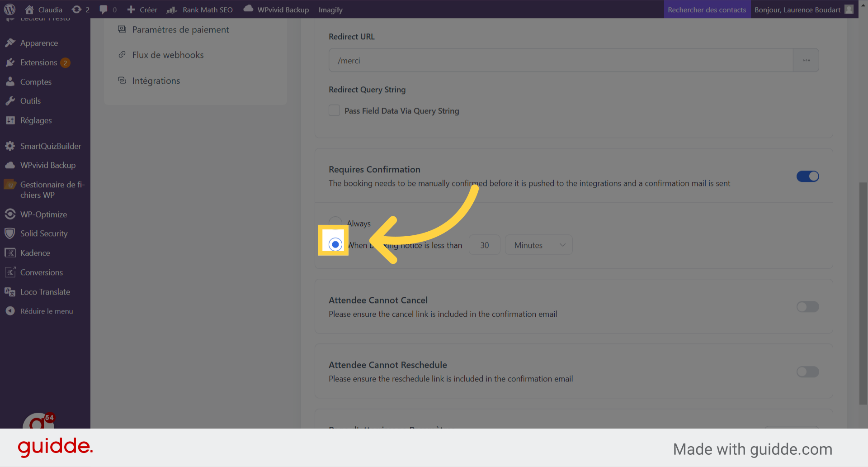Go to Claudia site home
Image resolution: width=868 pixels, height=467 pixels.
[44, 10]
